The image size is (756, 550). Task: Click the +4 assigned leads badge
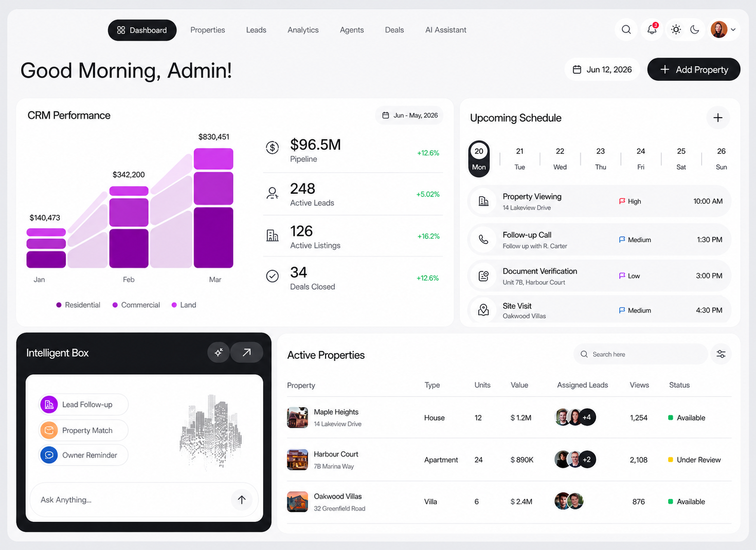(x=587, y=417)
